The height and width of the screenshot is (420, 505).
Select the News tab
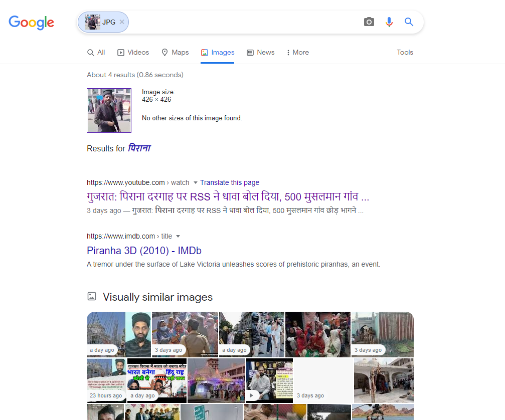click(x=260, y=53)
